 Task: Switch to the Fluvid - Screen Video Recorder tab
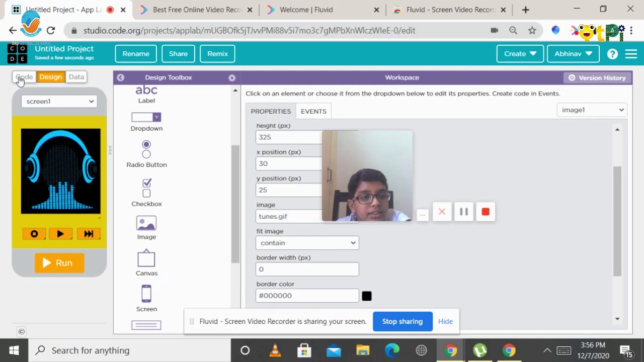click(450, 10)
